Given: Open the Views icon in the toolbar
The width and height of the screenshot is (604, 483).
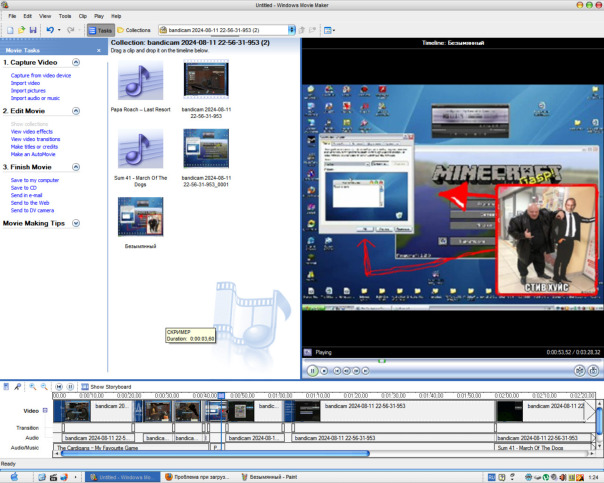Looking at the screenshot, I should click(329, 30).
